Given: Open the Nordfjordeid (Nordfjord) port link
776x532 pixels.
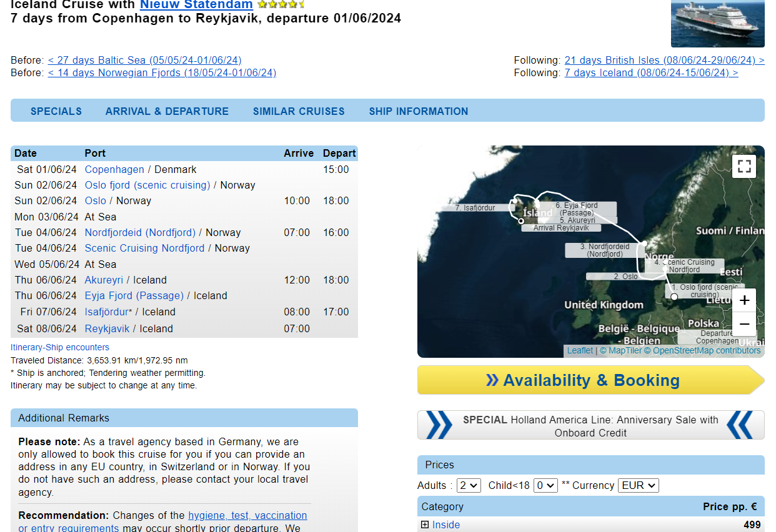Looking at the screenshot, I should 140,232.
